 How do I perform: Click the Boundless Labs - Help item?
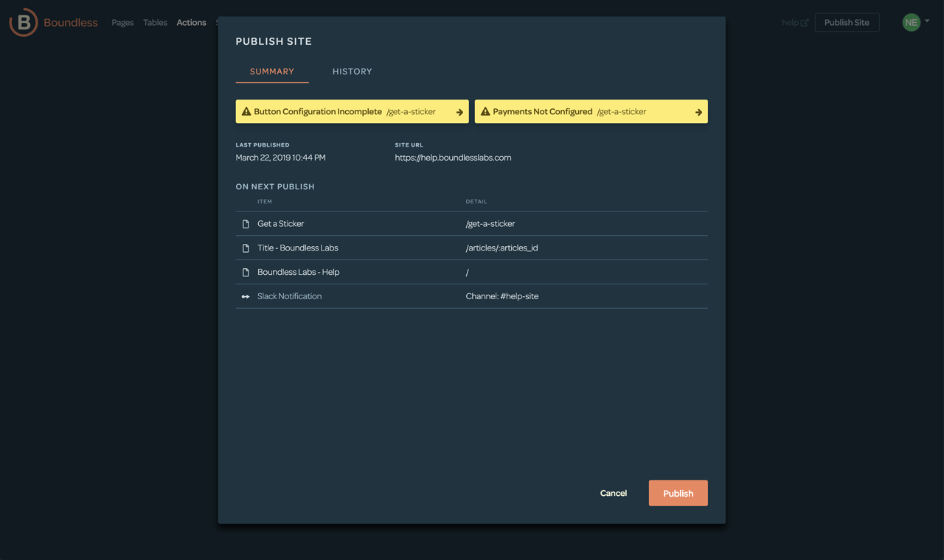299,273
